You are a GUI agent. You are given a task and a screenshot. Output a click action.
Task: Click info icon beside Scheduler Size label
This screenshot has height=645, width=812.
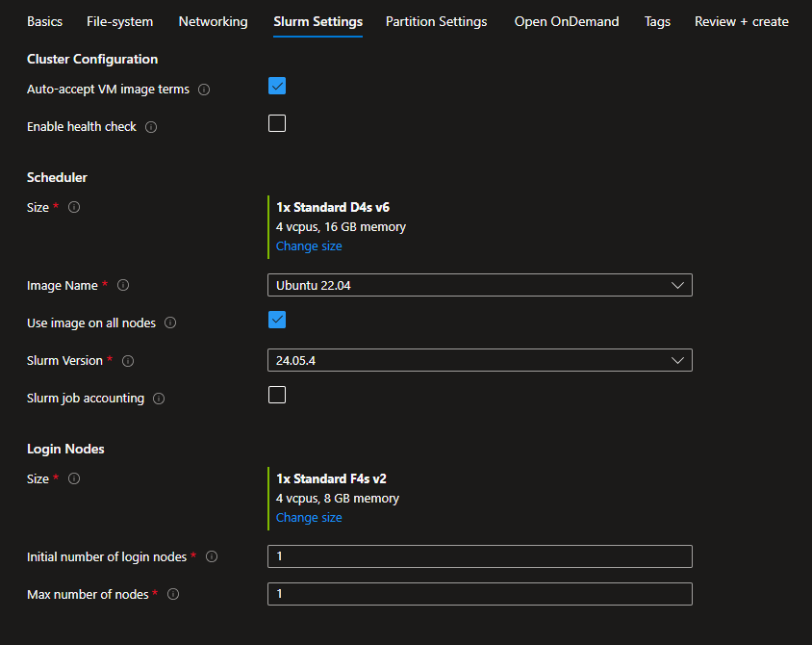tap(74, 207)
